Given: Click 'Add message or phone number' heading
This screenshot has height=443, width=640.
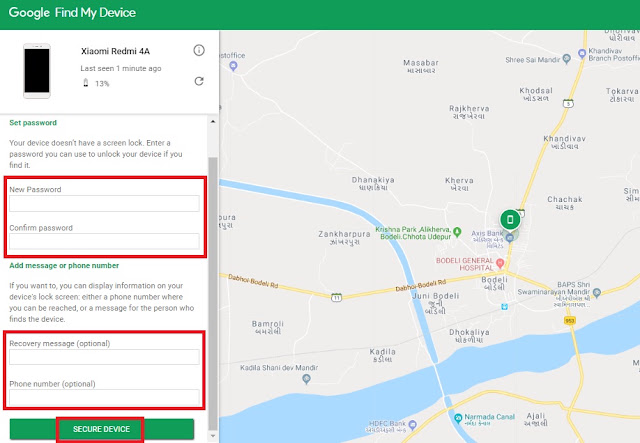Looking at the screenshot, I should click(64, 265).
